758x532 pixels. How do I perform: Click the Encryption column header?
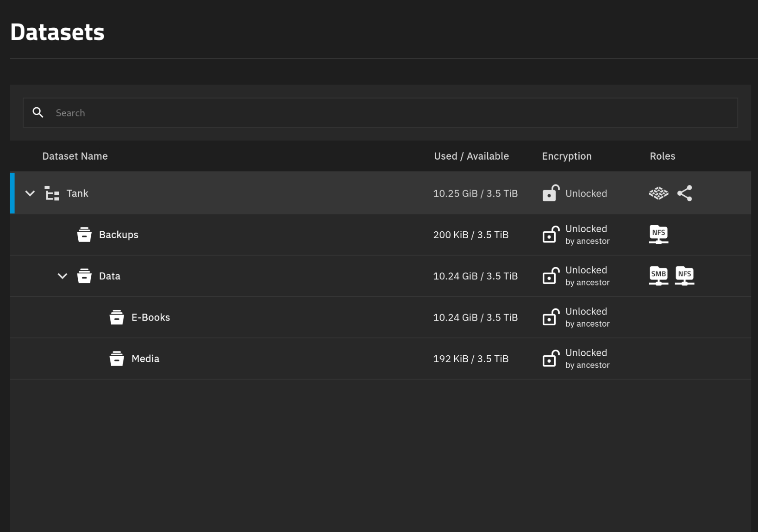tap(566, 156)
